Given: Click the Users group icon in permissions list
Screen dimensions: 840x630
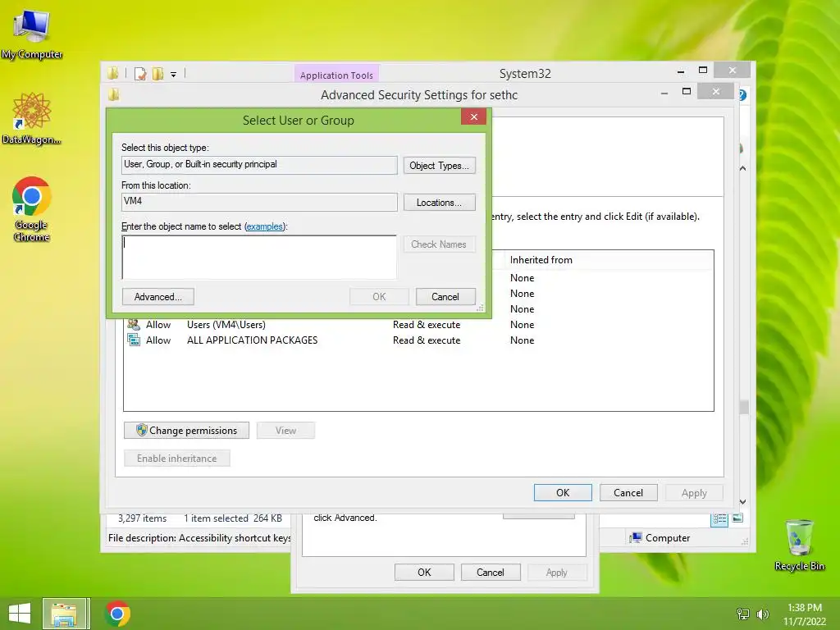Looking at the screenshot, I should (134, 324).
